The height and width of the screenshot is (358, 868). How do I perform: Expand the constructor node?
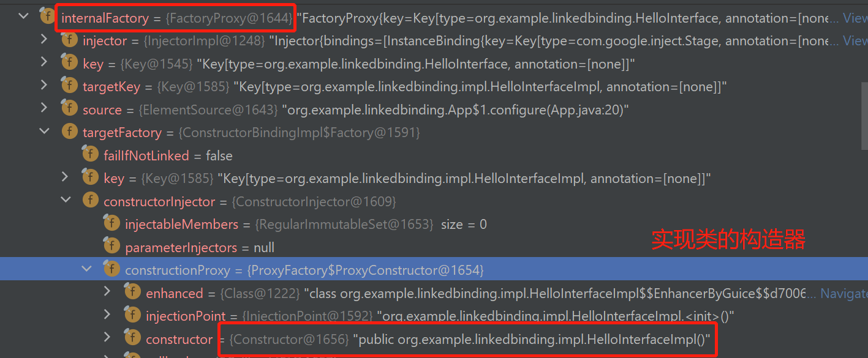tap(107, 338)
